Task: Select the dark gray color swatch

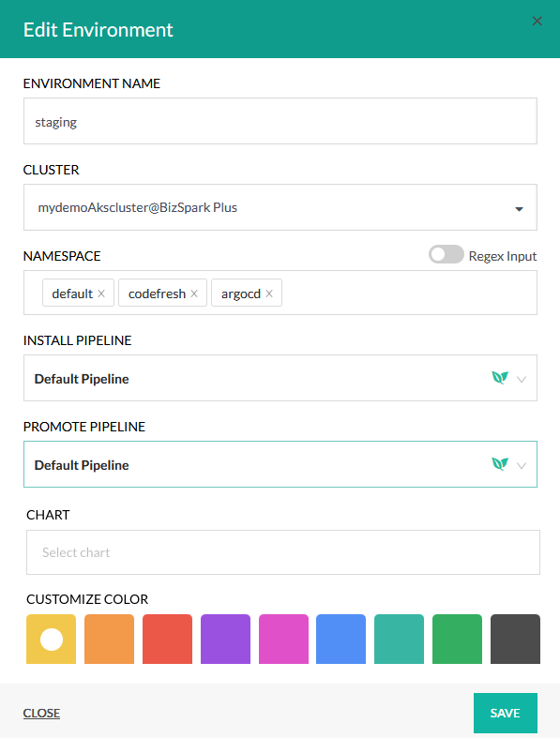Action: 515,639
